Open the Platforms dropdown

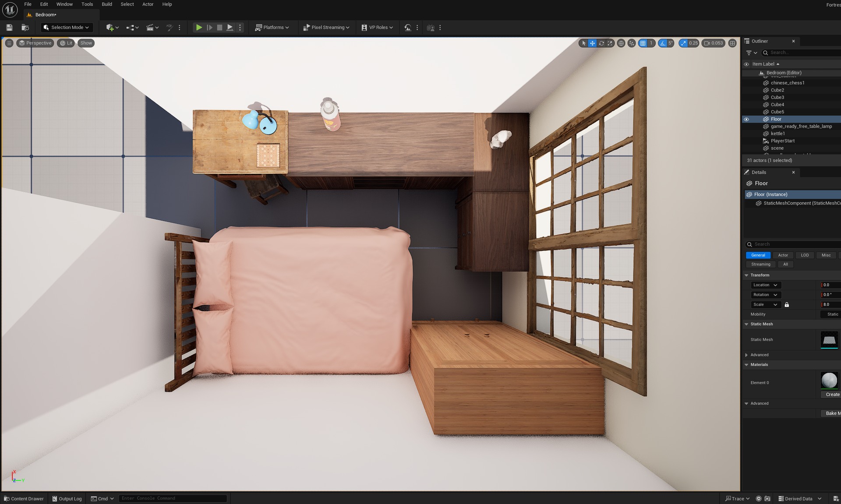click(x=272, y=28)
